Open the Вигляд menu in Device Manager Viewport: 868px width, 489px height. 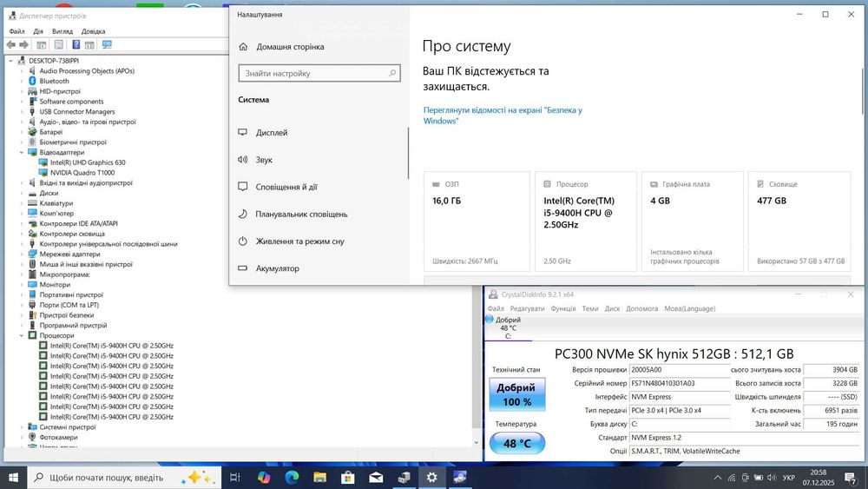62,31
